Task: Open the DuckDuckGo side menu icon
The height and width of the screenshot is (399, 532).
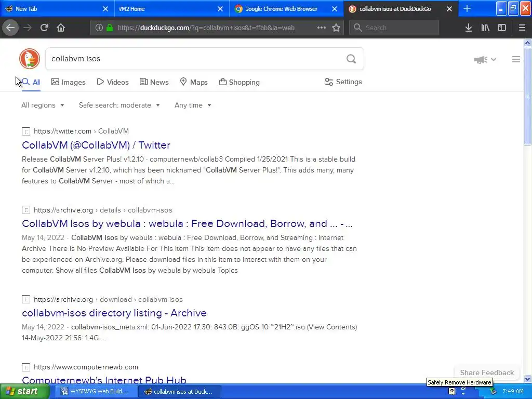Action: click(516, 59)
